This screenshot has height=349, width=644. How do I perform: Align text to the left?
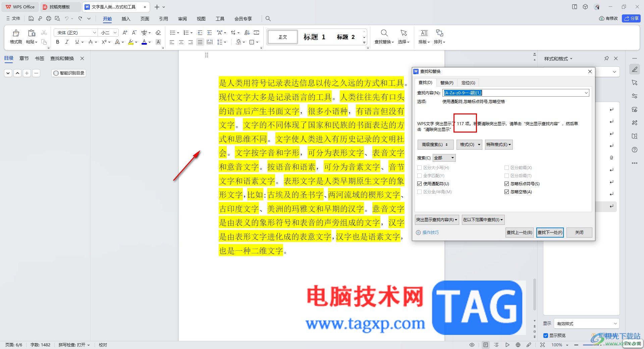coord(172,42)
